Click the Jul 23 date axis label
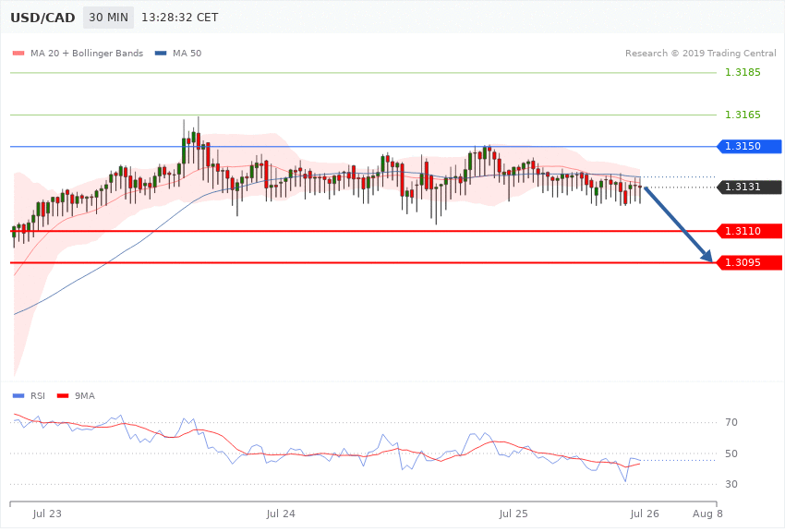 [x=47, y=514]
